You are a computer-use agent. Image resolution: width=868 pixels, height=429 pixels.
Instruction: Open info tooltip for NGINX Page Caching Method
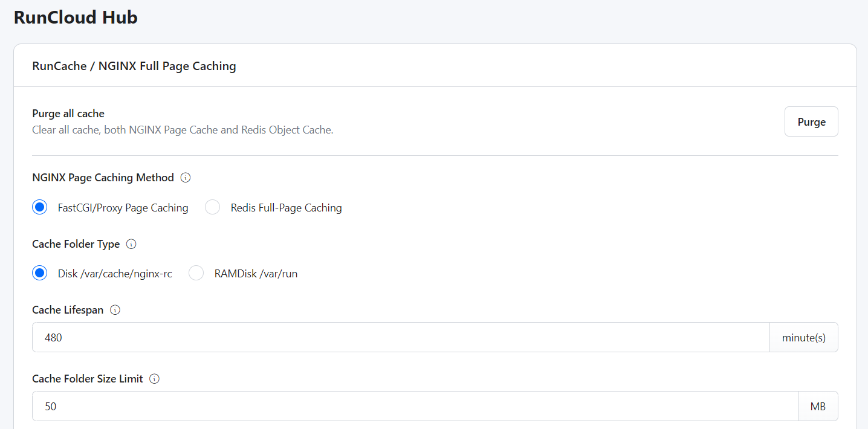point(186,178)
